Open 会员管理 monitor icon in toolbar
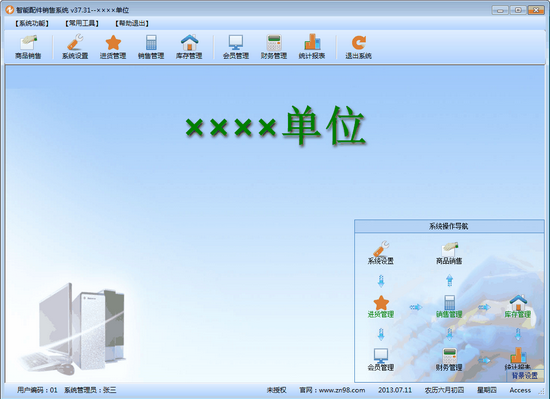The image size is (550, 399). tap(236, 47)
